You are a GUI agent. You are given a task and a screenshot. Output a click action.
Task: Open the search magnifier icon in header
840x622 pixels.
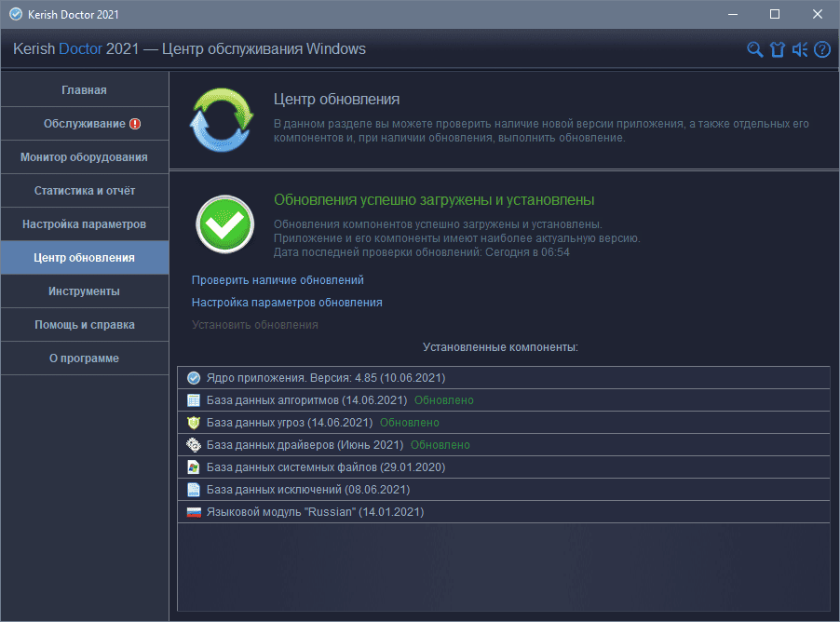[755, 50]
